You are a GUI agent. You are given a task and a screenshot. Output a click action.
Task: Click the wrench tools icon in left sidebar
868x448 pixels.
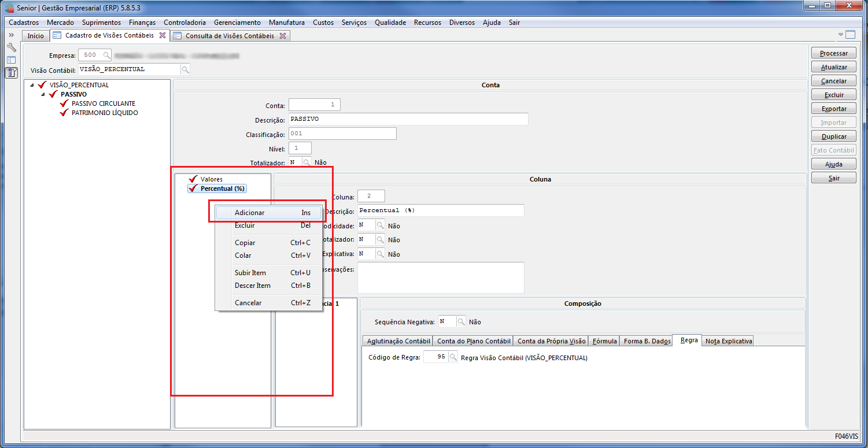pos(11,47)
